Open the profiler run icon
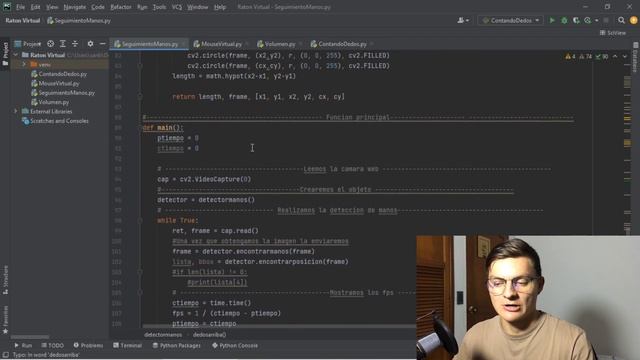This screenshot has width=640, height=360. tap(587, 20)
